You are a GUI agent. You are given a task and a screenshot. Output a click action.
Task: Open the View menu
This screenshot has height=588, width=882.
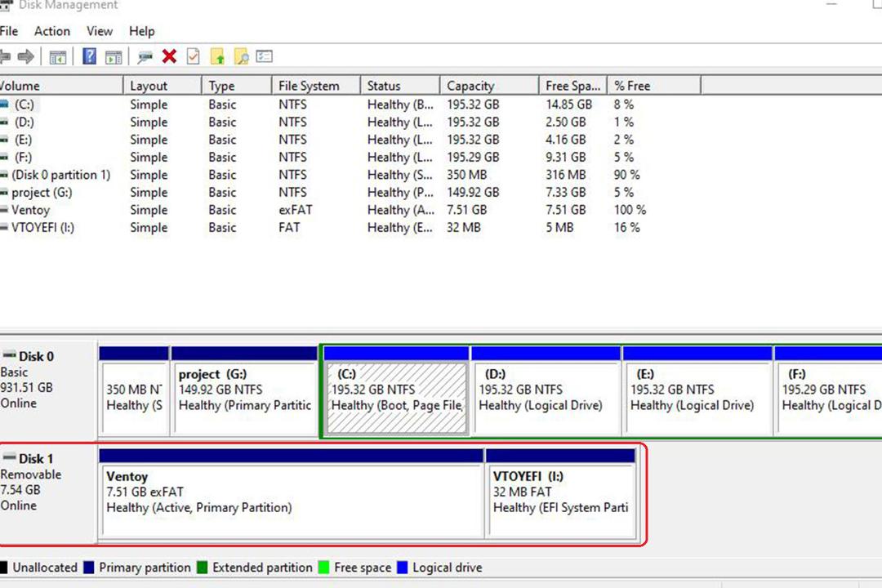(x=100, y=31)
